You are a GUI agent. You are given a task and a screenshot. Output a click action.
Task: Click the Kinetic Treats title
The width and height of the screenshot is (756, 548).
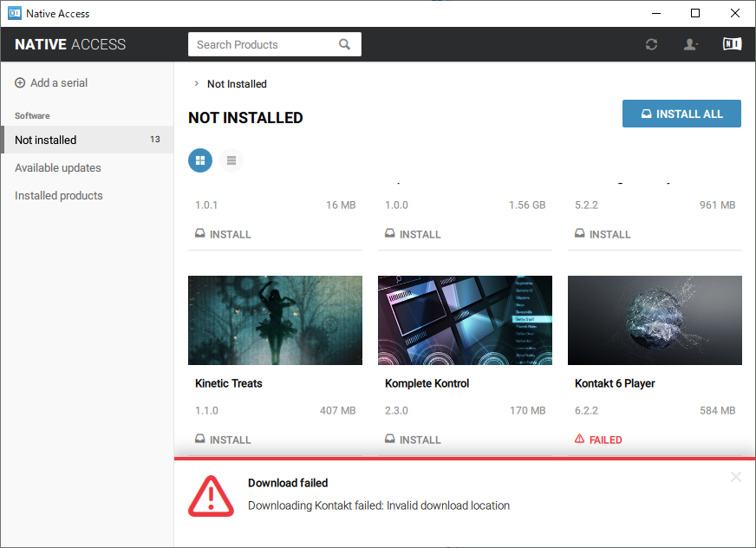click(229, 383)
